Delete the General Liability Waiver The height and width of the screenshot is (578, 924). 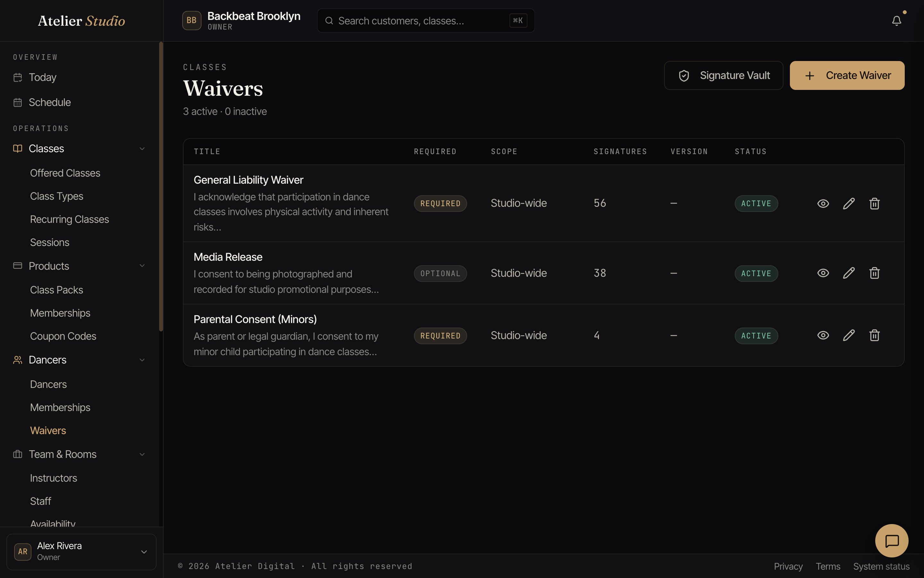click(874, 203)
